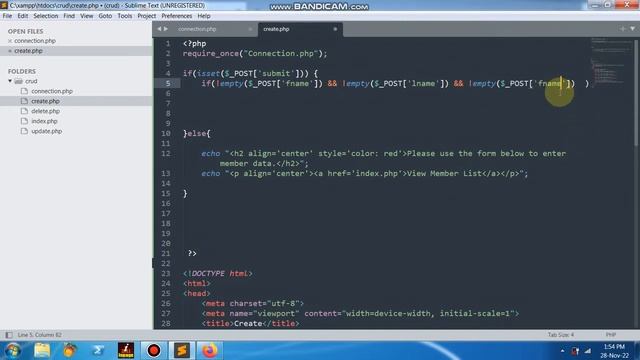Close the connection.php tab

point(250,29)
